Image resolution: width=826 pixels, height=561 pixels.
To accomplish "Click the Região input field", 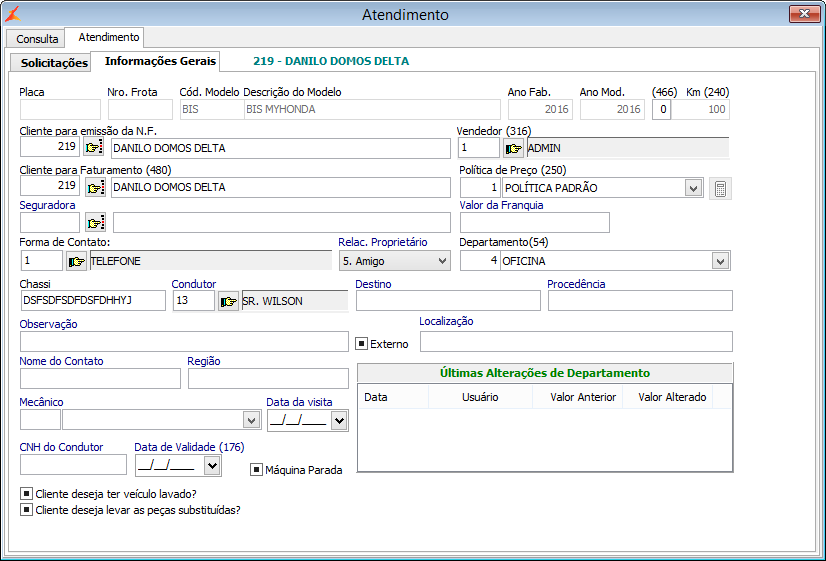I will point(268,379).
